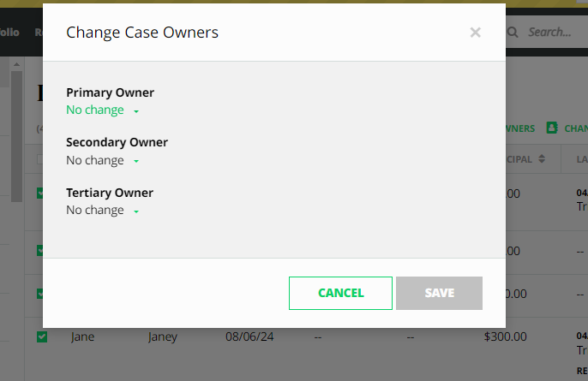588x381 pixels.
Task: Uncheck the checkbox in Jane's row
Action: (x=42, y=336)
